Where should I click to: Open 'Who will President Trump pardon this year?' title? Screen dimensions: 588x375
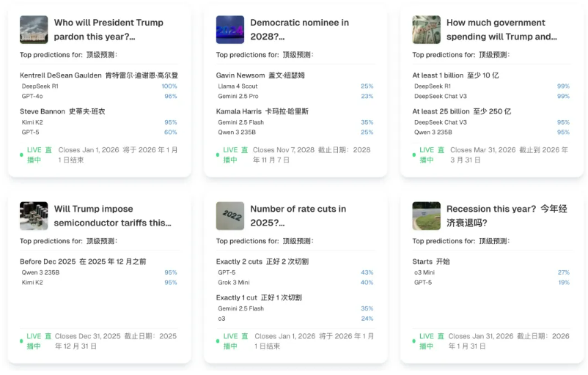click(x=109, y=29)
